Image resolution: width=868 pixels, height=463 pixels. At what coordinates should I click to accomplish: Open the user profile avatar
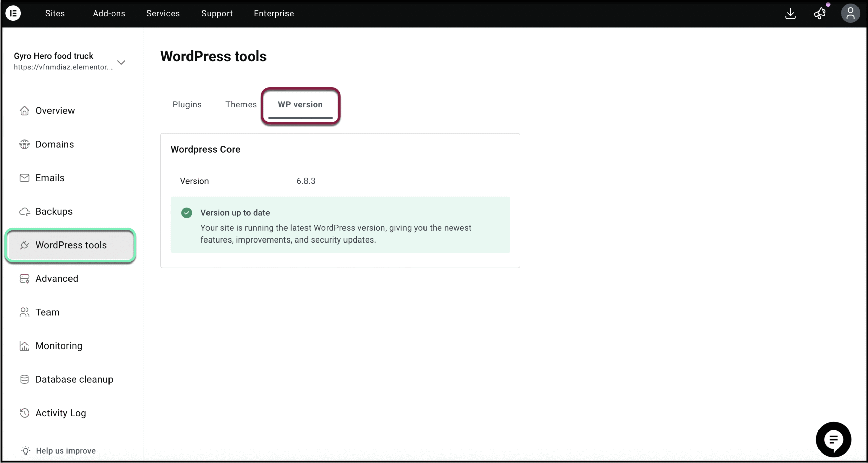[850, 14]
